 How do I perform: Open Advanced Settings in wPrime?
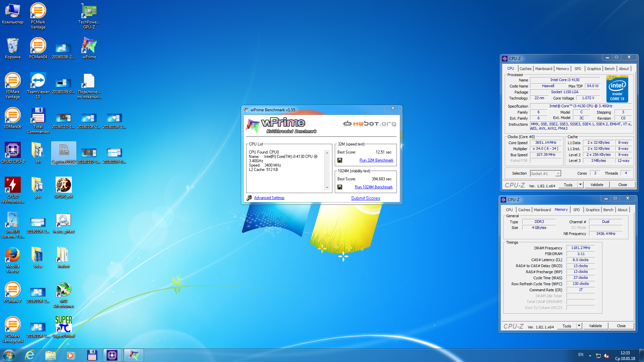click(x=269, y=198)
